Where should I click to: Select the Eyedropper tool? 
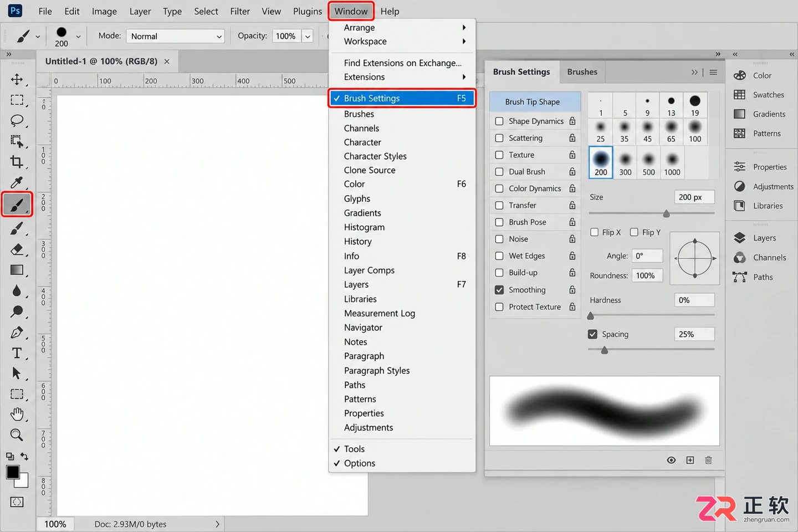point(17,182)
